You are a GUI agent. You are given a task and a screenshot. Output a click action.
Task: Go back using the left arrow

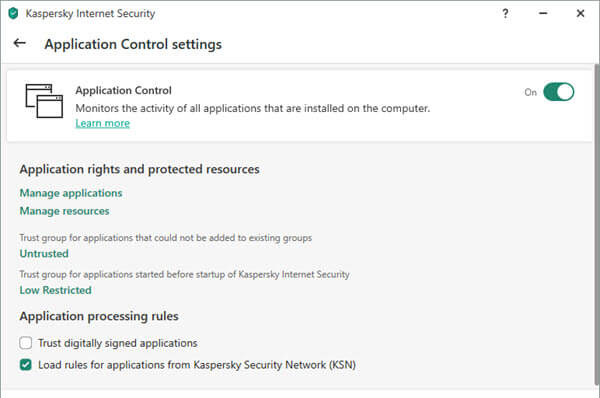tap(20, 43)
